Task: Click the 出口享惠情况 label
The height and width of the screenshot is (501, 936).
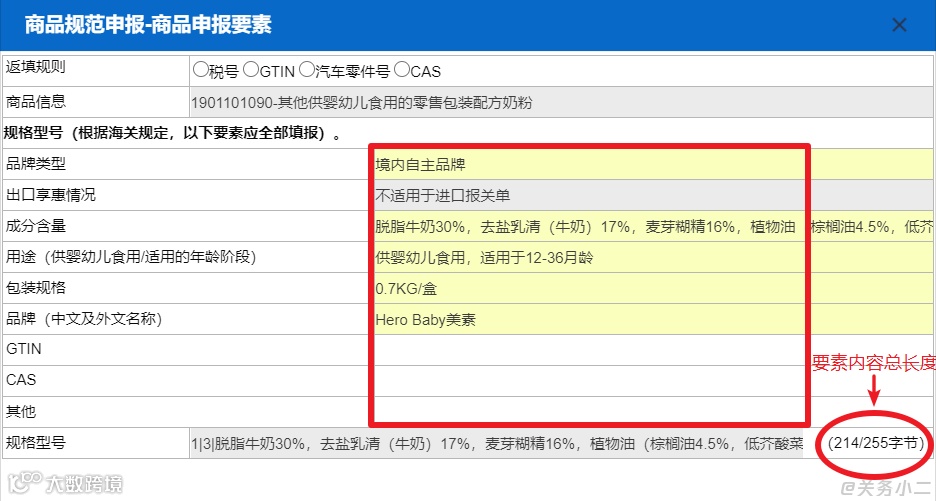Action: pyautogui.click(x=51, y=195)
